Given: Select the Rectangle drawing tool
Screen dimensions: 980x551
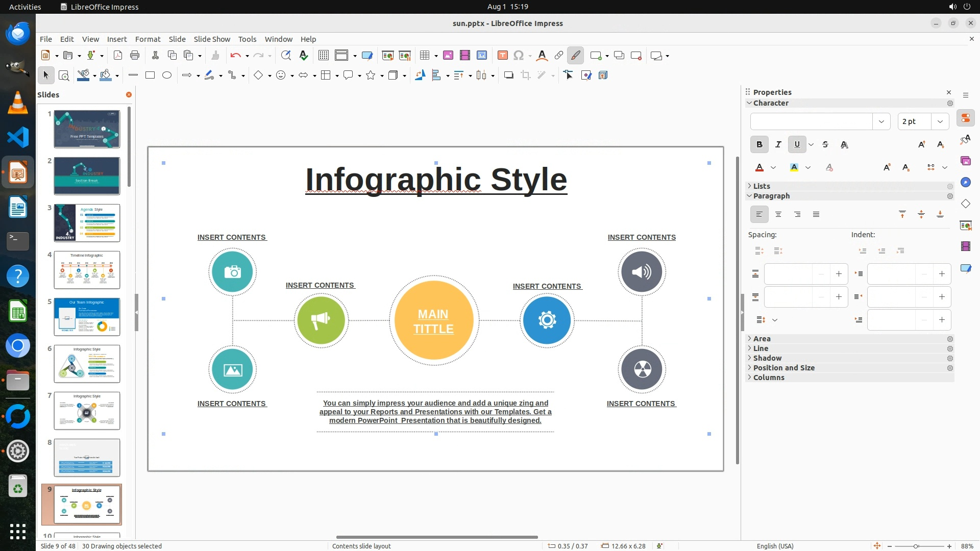Looking at the screenshot, I should [x=150, y=76].
